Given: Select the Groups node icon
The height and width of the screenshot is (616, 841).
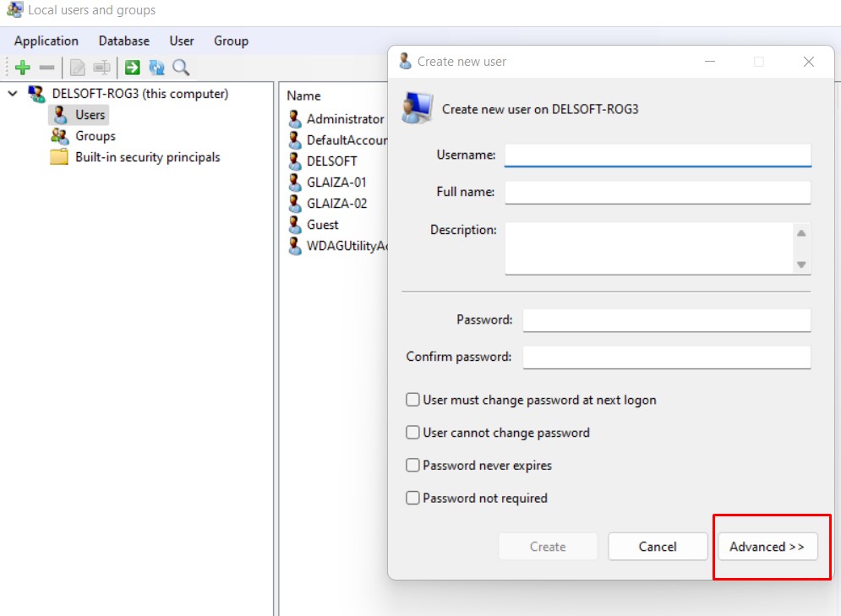Looking at the screenshot, I should click(59, 136).
